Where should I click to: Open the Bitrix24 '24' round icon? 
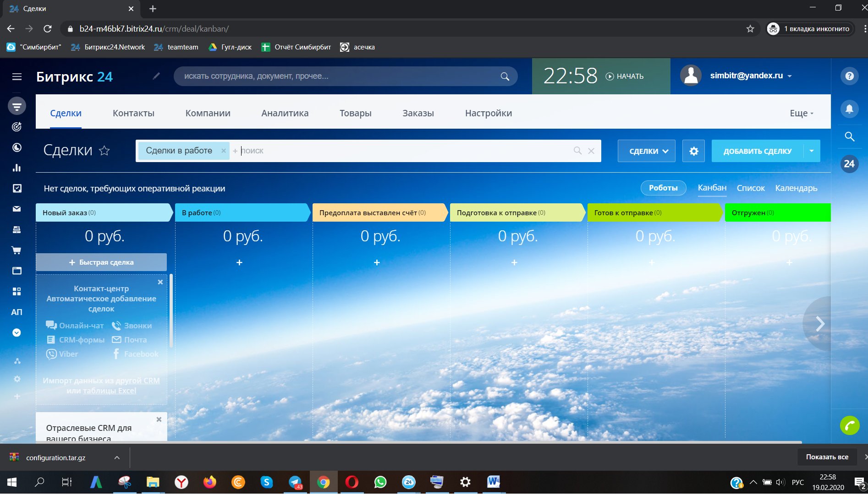pyautogui.click(x=850, y=164)
